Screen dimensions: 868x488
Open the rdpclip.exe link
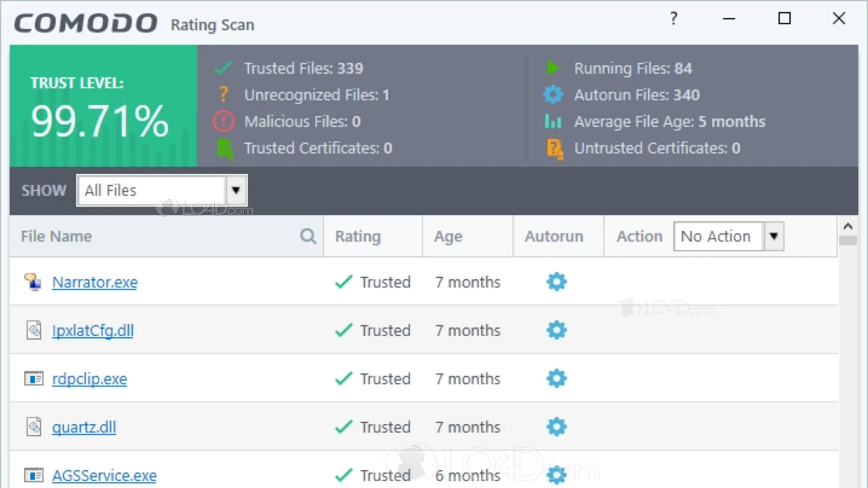tap(90, 379)
